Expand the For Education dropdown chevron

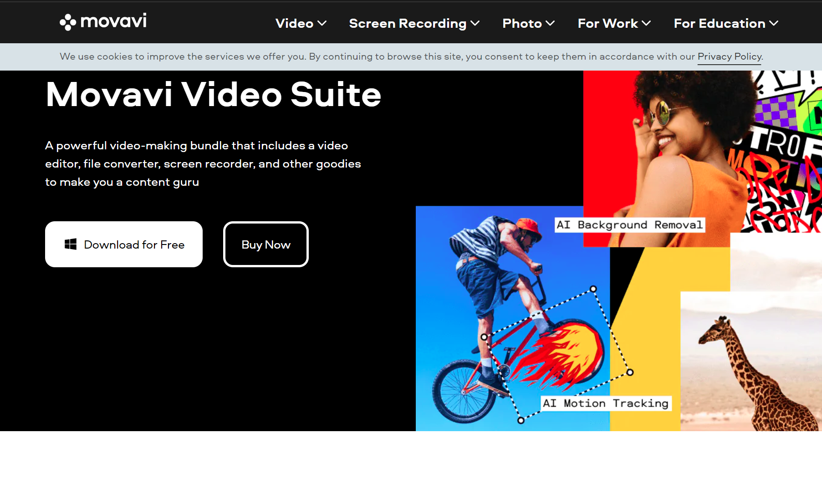774,23
